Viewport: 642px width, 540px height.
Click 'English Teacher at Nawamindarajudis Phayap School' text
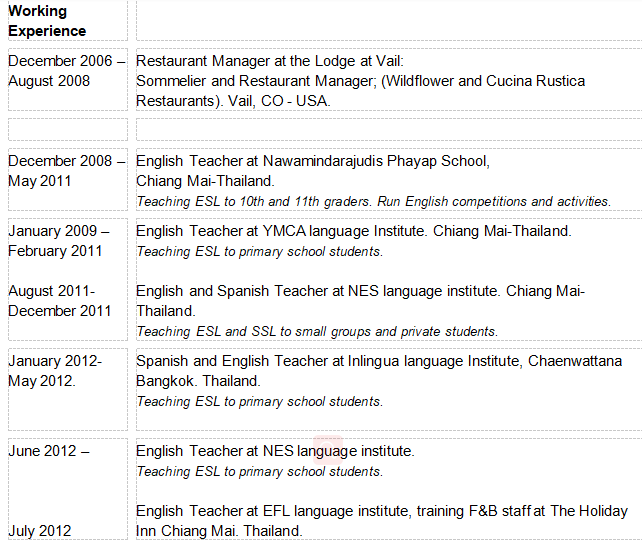coord(313,161)
